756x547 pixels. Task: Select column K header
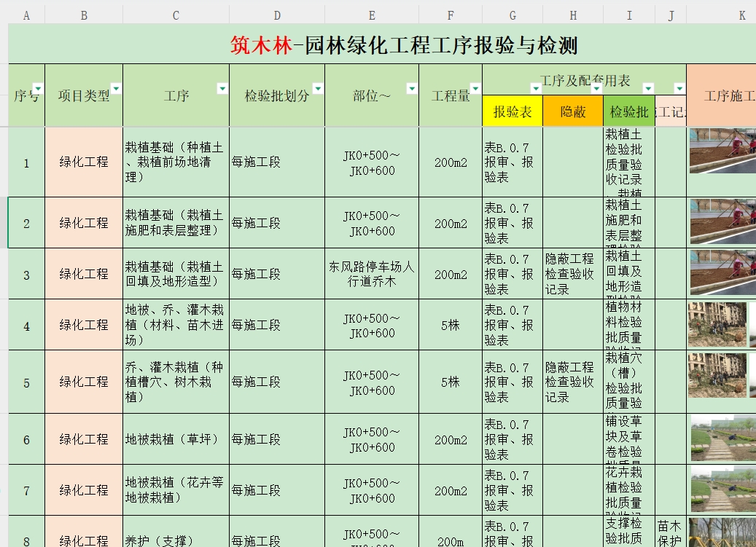721,15
